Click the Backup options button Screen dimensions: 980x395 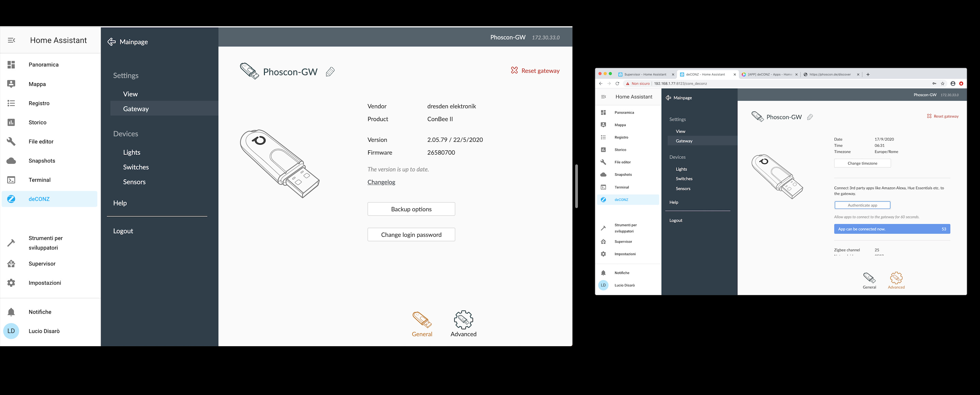click(x=411, y=209)
